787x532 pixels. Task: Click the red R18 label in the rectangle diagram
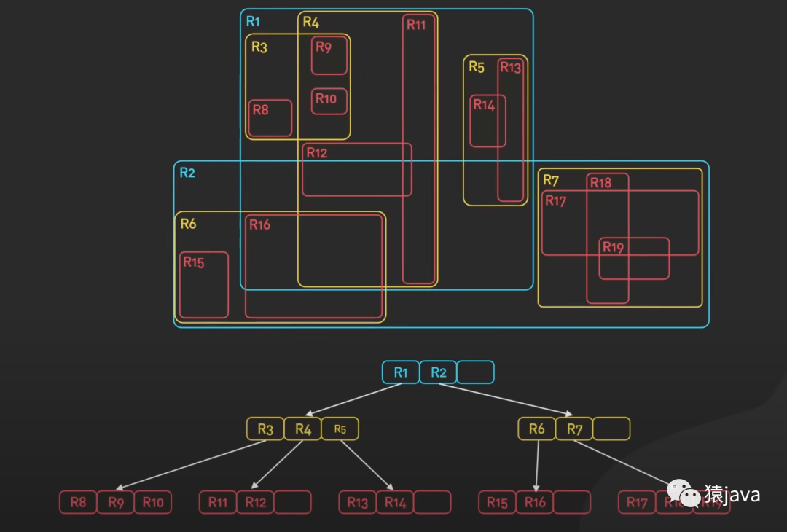point(600,183)
